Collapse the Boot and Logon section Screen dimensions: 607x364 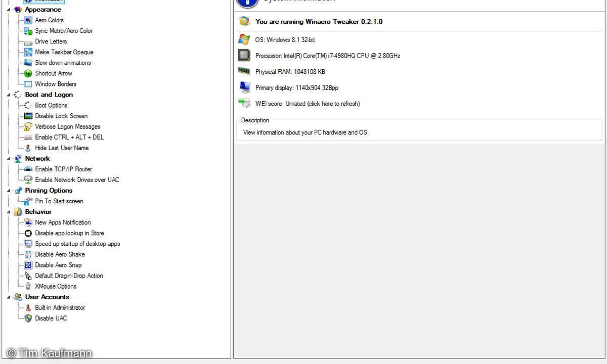[x=9, y=95]
